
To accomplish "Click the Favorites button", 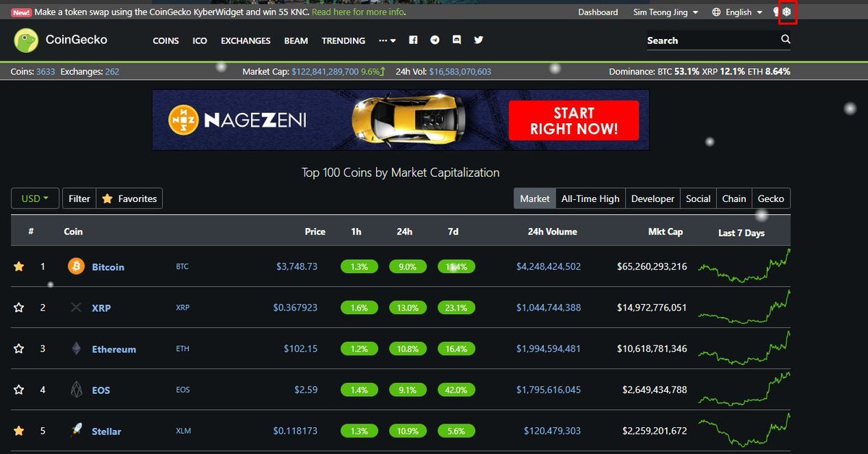I will pyautogui.click(x=129, y=198).
